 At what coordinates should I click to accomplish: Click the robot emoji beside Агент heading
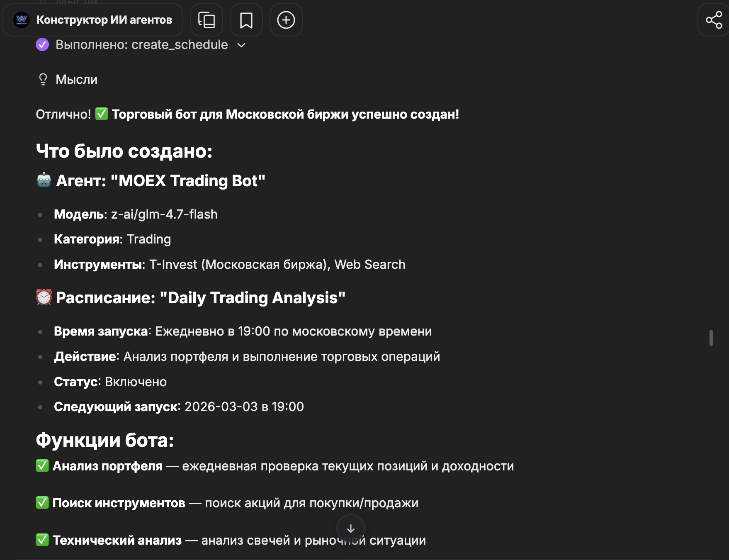[x=44, y=180]
